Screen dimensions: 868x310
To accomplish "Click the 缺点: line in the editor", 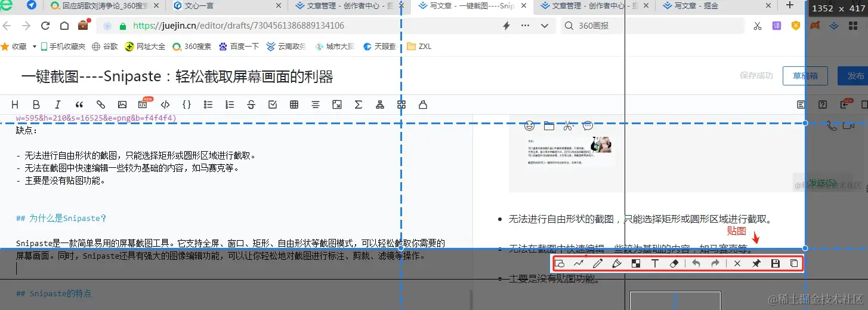I will coord(26,130).
